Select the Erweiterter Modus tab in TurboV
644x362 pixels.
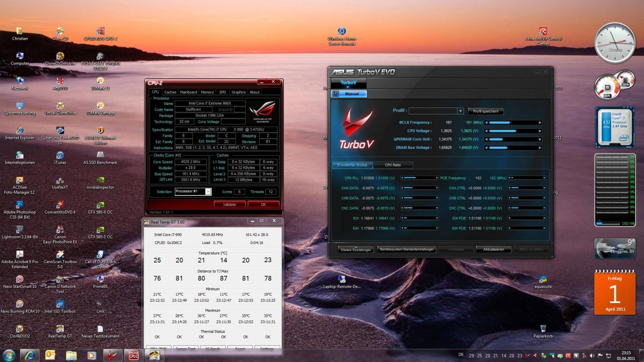pos(352,165)
